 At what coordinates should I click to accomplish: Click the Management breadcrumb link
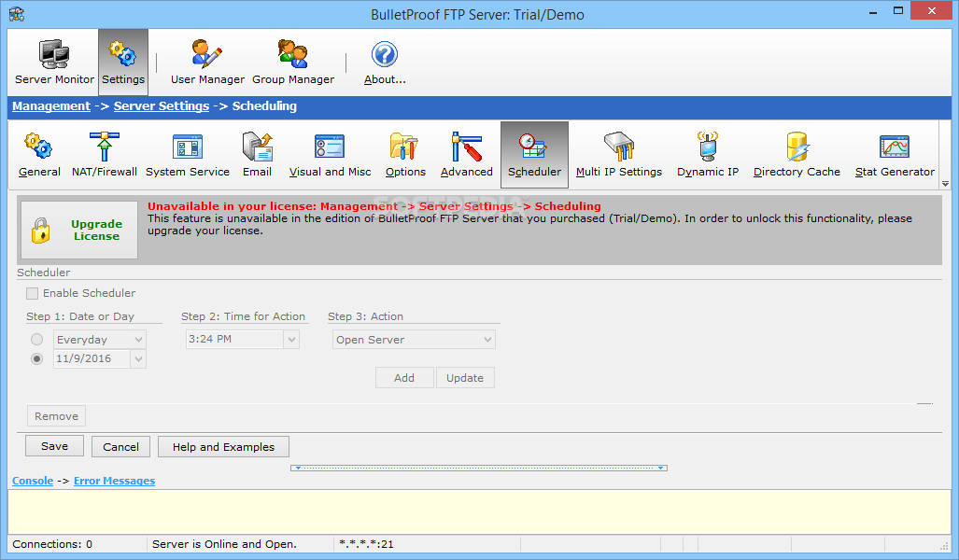point(51,105)
